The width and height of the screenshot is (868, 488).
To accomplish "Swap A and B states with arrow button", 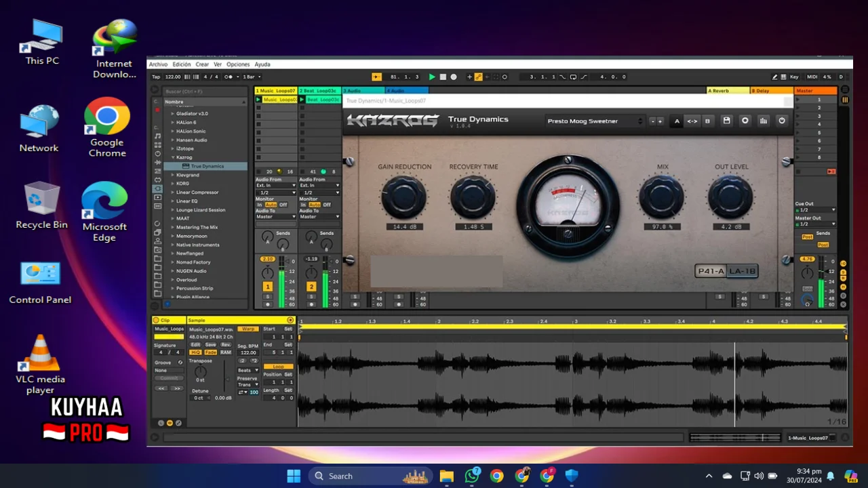I will [692, 121].
